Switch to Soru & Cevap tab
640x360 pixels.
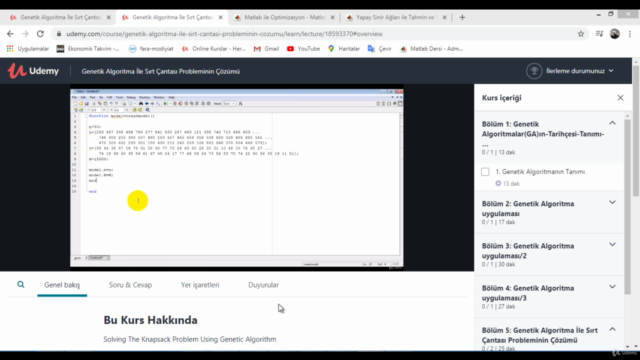pos(130,285)
